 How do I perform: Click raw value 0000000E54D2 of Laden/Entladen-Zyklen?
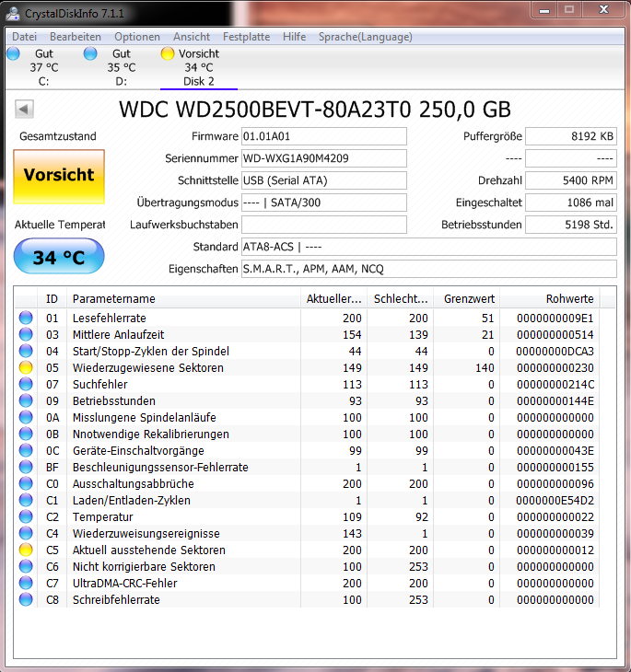pos(555,500)
